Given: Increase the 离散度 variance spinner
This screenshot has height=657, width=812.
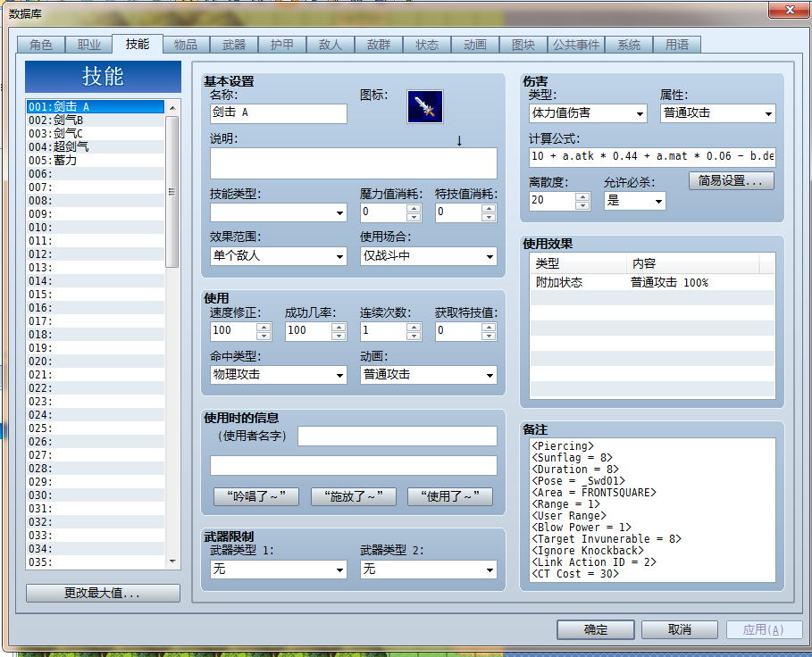Looking at the screenshot, I should (x=582, y=196).
